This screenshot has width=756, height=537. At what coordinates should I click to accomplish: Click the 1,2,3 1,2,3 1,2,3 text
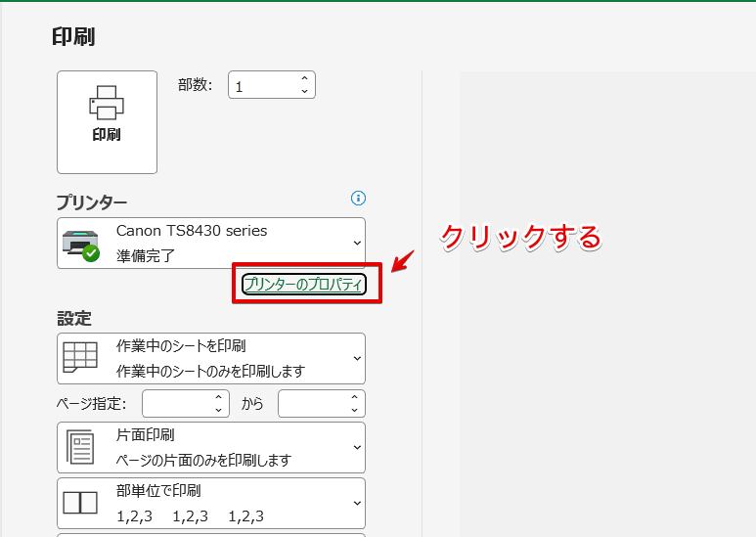190,516
